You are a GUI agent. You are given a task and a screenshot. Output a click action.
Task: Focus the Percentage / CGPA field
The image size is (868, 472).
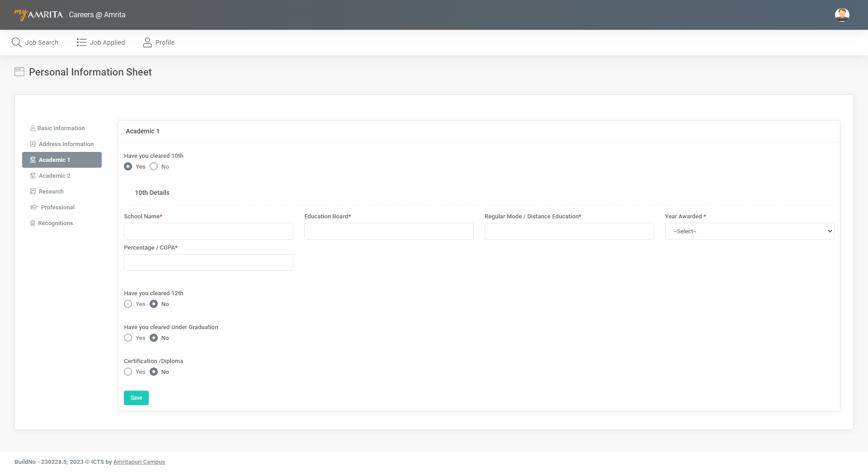point(208,263)
